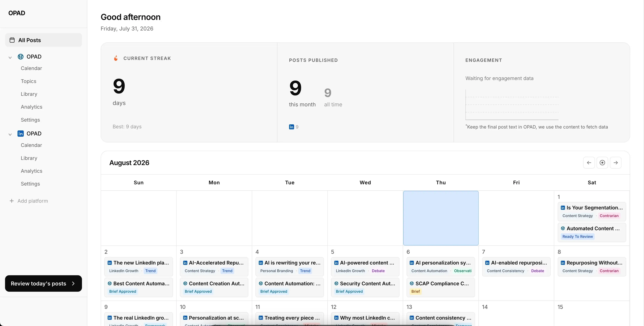Click WordPress icon on 'SCAP Compliance C...' post

click(x=412, y=284)
